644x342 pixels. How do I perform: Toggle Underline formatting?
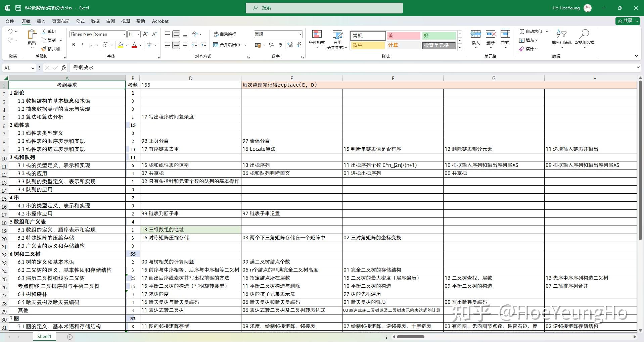tap(91, 45)
